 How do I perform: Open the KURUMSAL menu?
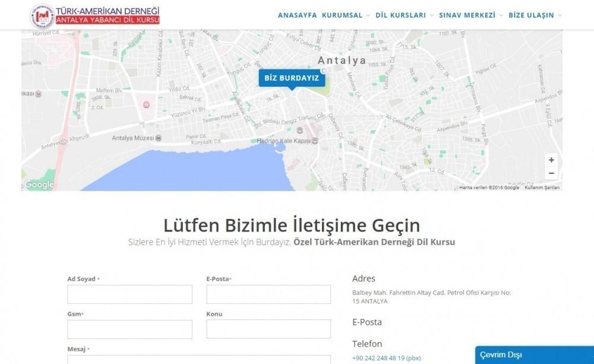pos(342,15)
